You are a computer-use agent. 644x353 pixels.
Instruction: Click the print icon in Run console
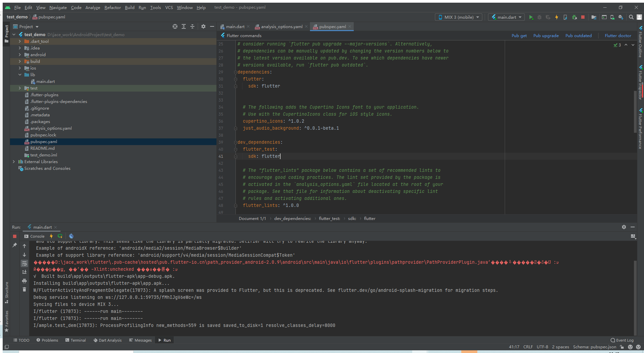point(24,280)
